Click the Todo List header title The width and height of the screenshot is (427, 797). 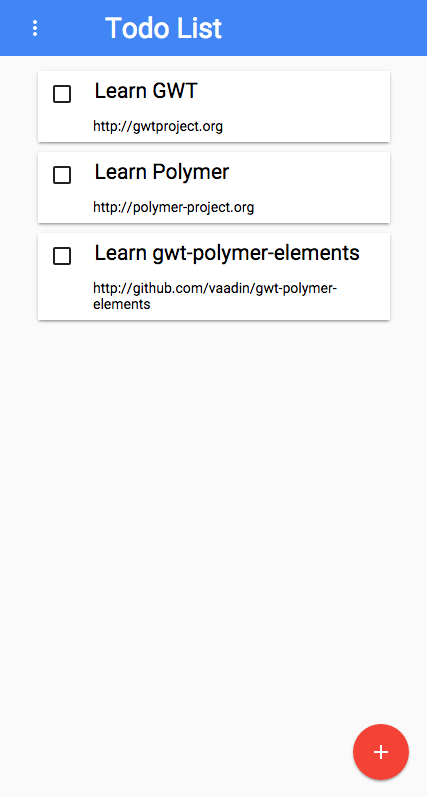[163, 28]
